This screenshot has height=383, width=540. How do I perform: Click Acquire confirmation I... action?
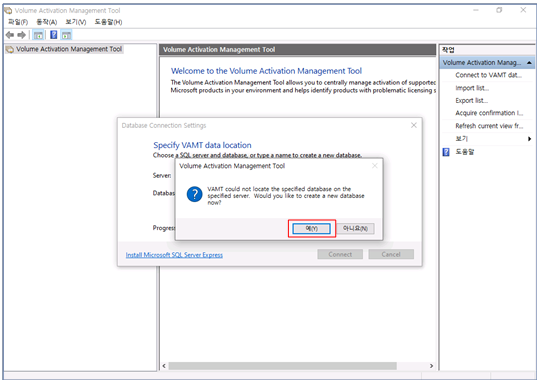[489, 113]
